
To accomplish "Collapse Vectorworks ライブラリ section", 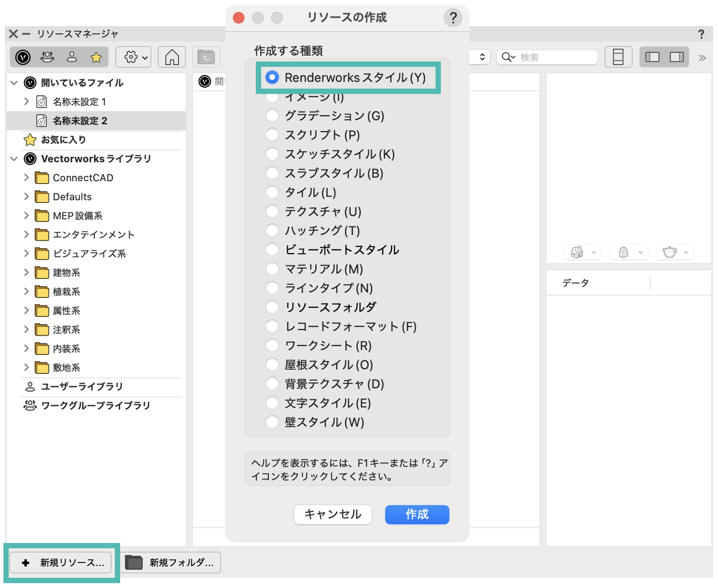I will click(14, 159).
